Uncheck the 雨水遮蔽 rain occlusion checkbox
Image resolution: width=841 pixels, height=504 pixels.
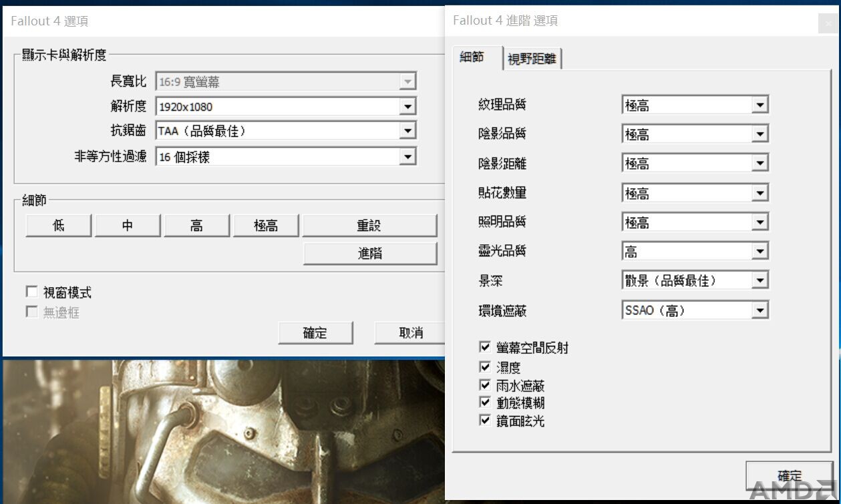click(485, 385)
